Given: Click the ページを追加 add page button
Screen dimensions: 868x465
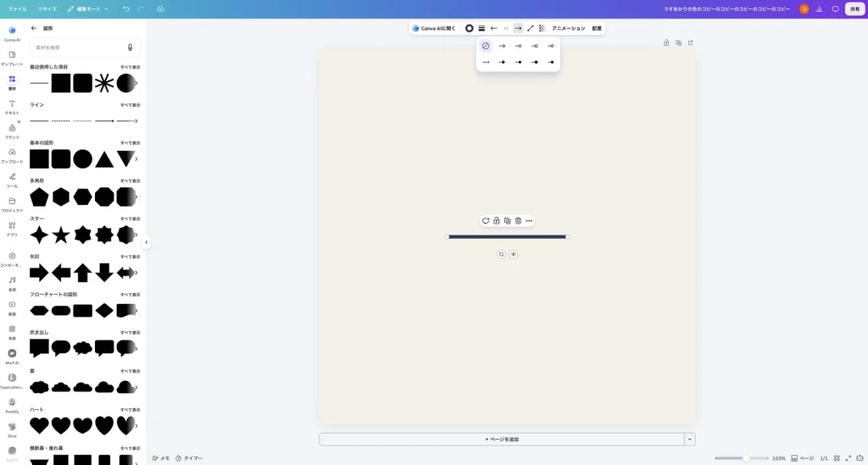Looking at the screenshot, I should pos(502,440).
